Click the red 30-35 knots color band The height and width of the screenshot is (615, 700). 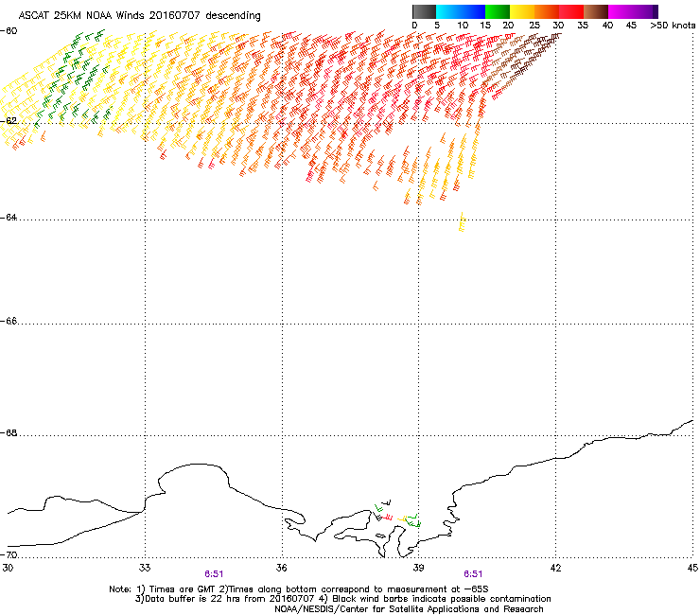coord(571,11)
